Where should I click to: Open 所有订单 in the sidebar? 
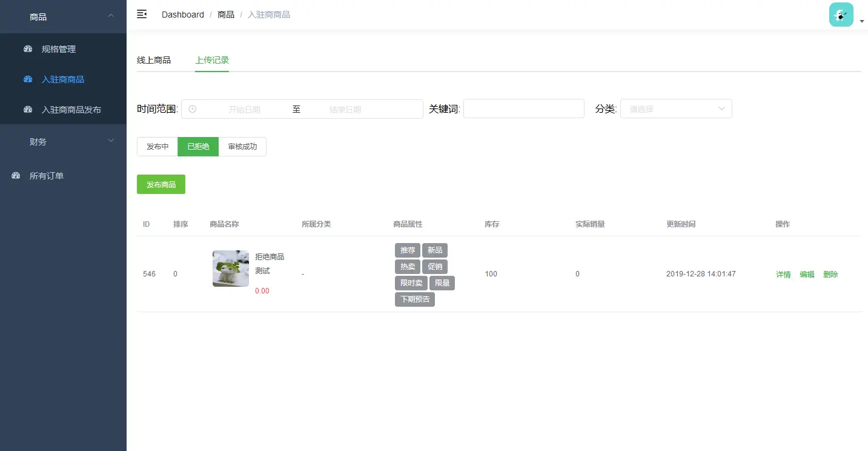63,176
